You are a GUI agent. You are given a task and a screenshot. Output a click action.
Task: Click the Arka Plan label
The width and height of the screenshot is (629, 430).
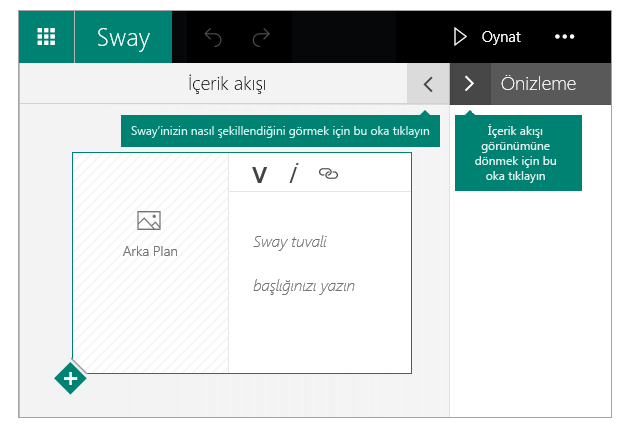pos(150,252)
